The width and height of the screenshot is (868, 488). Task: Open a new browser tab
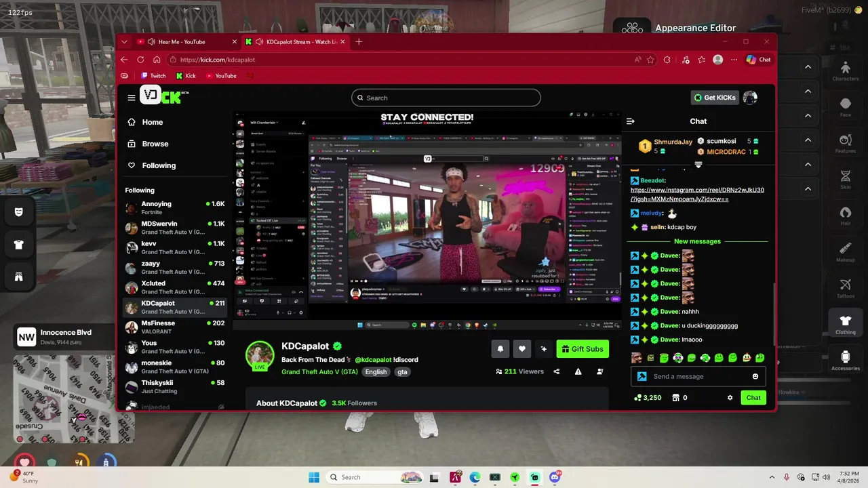coord(359,41)
